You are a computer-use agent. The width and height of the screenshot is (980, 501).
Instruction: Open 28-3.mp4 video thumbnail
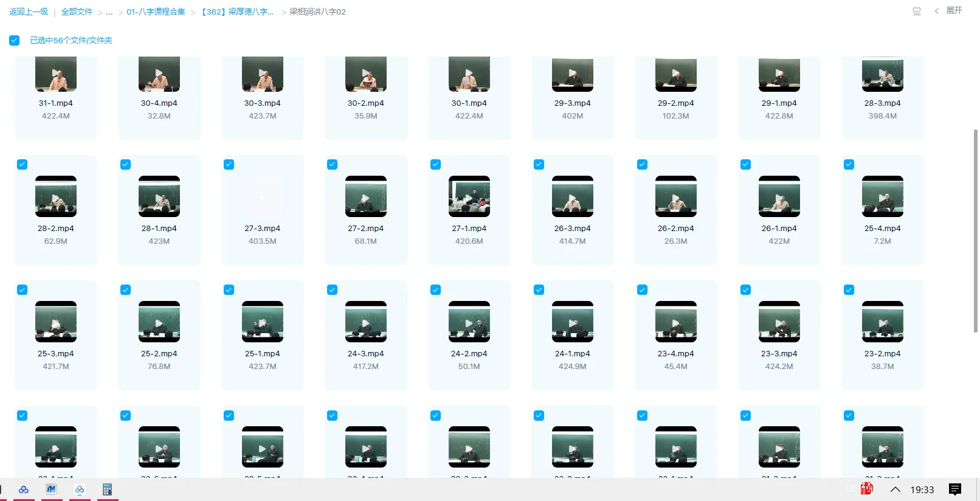pos(883,74)
